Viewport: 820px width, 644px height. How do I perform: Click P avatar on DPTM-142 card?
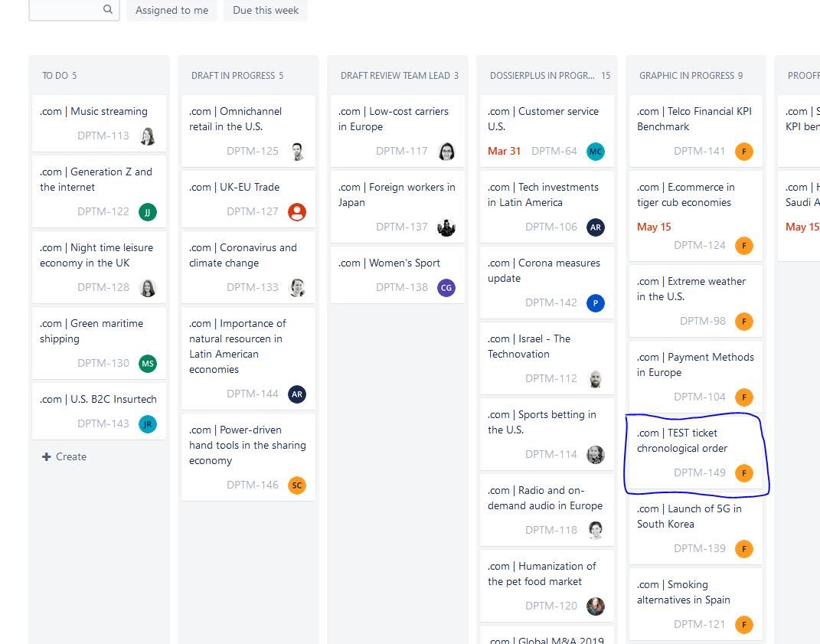[x=596, y=303]
